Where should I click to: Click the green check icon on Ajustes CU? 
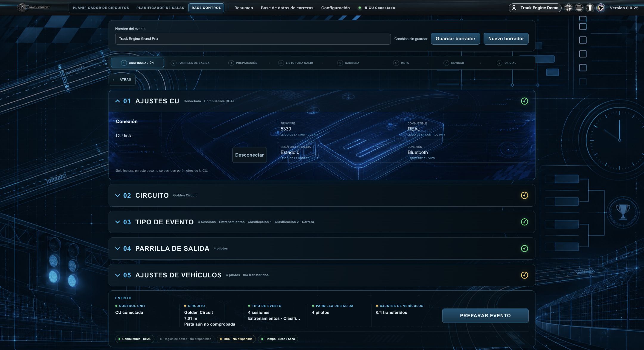click(524, 101)
